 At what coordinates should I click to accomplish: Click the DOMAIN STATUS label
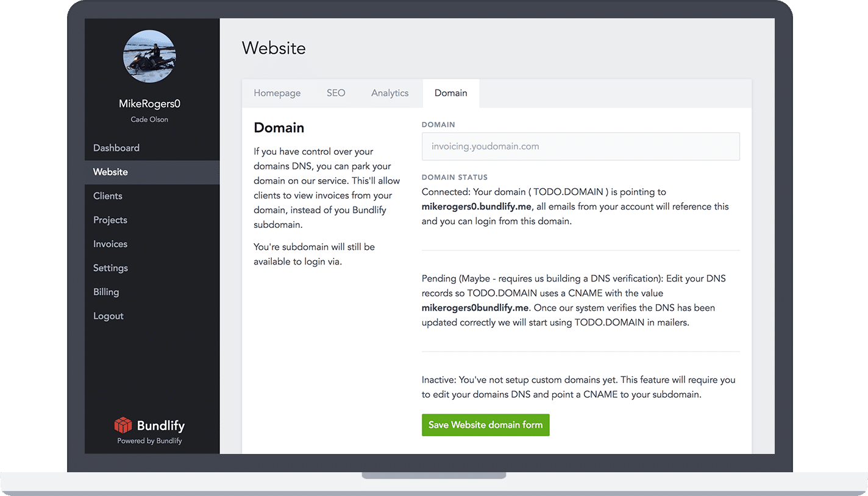(455, 177)
